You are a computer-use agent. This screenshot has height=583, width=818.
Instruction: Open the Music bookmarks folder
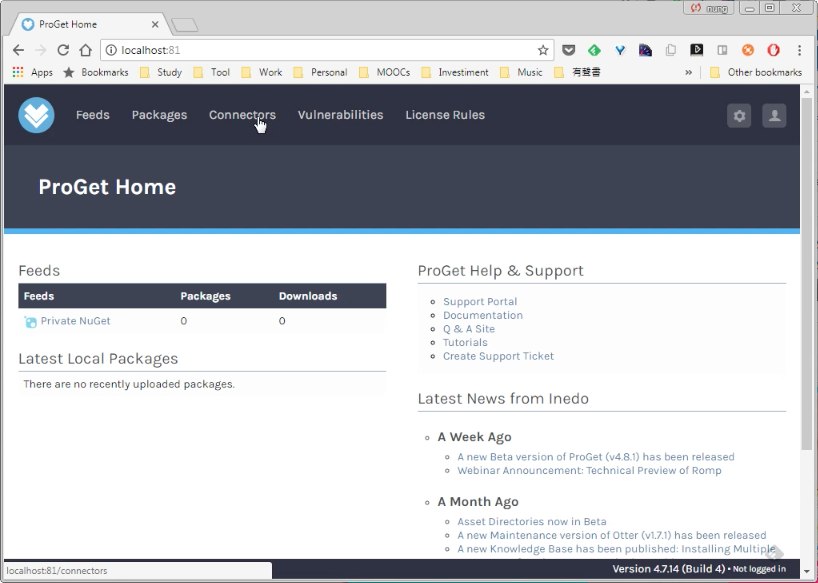(521, 72)
